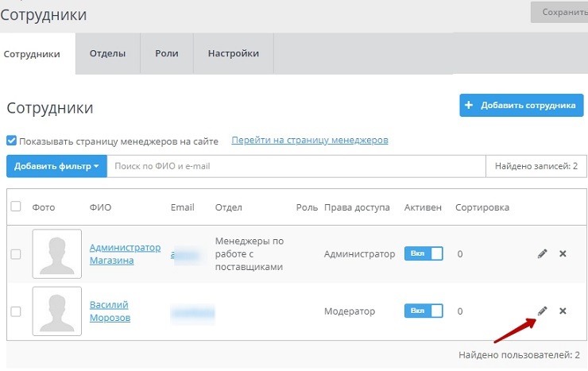
Task: Delete Администратор Магазина with the X icon
Action: (563, 253)
